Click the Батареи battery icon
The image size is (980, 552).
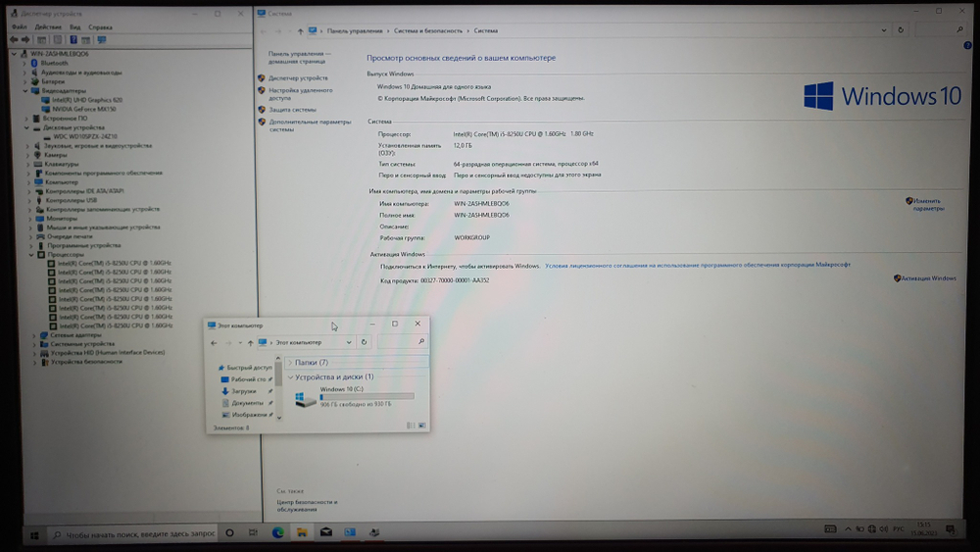tap(35, 81)
